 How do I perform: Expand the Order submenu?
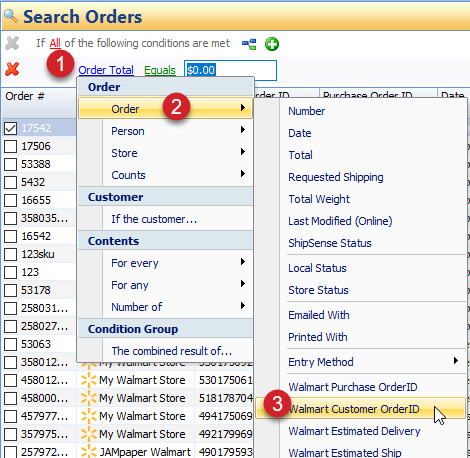click(x=165, y=108)
